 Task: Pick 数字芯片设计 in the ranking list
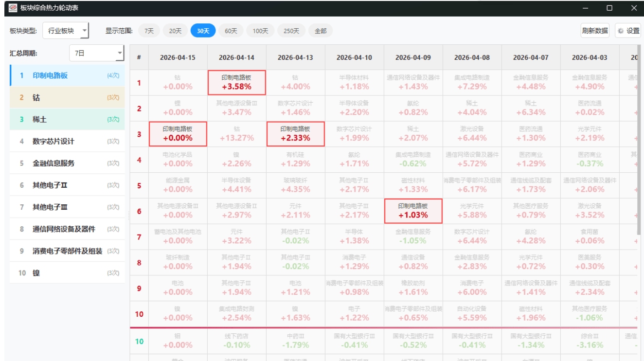(x=67, y=141)
